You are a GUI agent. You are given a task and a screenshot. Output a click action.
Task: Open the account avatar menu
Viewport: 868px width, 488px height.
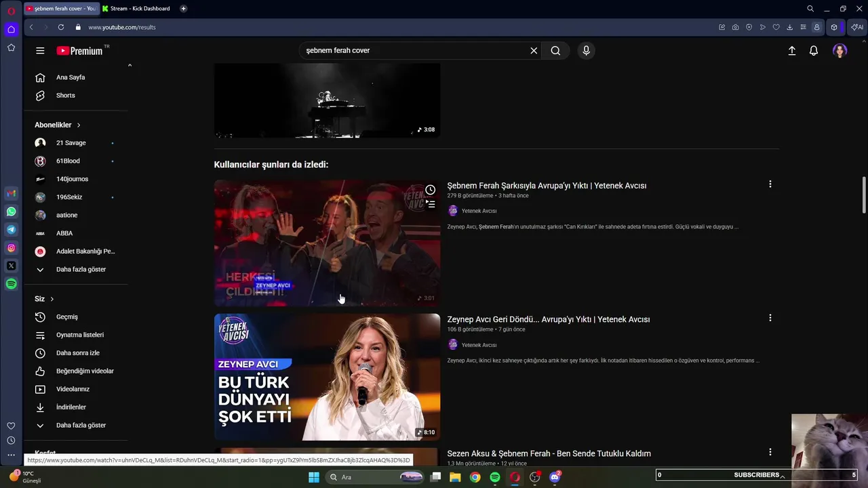click(x=840, y=50)
